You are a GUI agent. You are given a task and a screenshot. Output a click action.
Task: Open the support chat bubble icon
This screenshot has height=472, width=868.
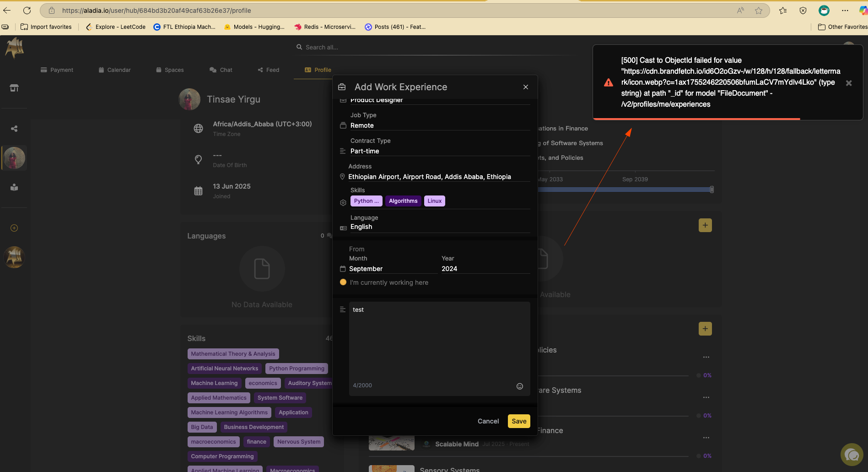click(x=852, y=455)
